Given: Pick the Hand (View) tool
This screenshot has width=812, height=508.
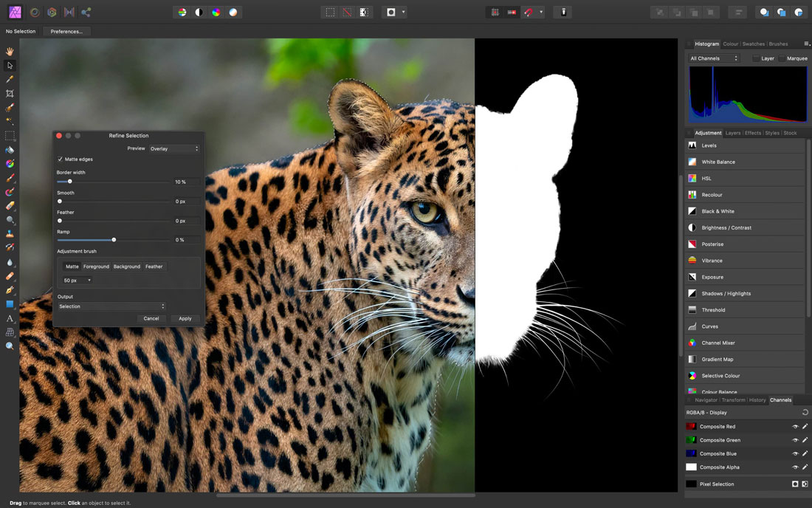Looking at the screenshot, I should pyautogui.click(x=10, y=52).
